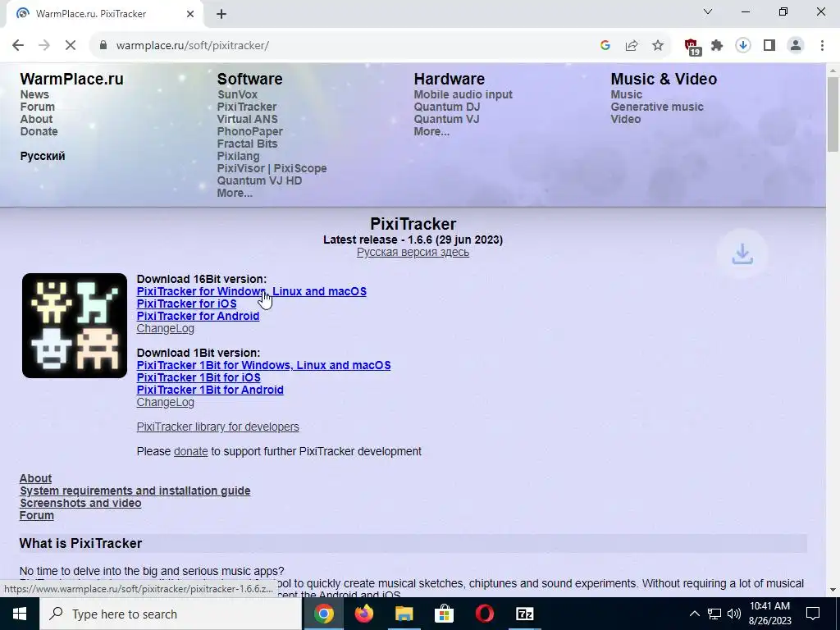Open Microsoft Store from the taskbar
Image resolution: width=840 pixels, height=630 pixels.
pyautogui.click(x=444, y=614)
